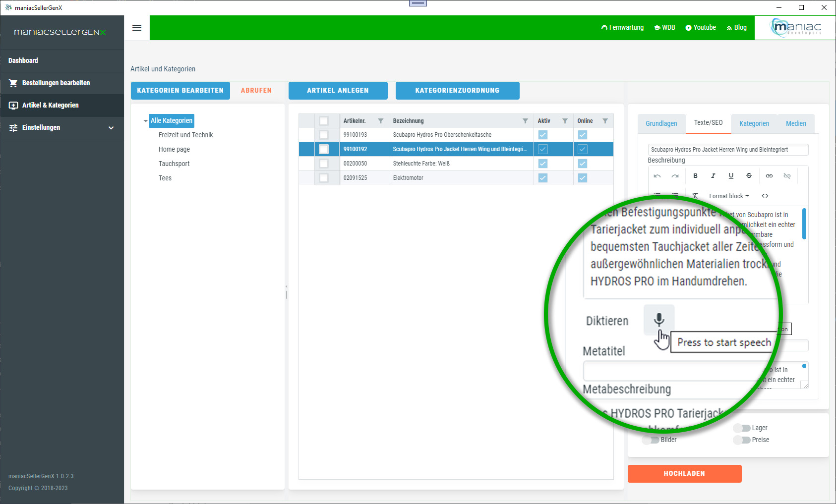Clear text formatting in description editor
The image size is (836, 504).
point(695,196)
